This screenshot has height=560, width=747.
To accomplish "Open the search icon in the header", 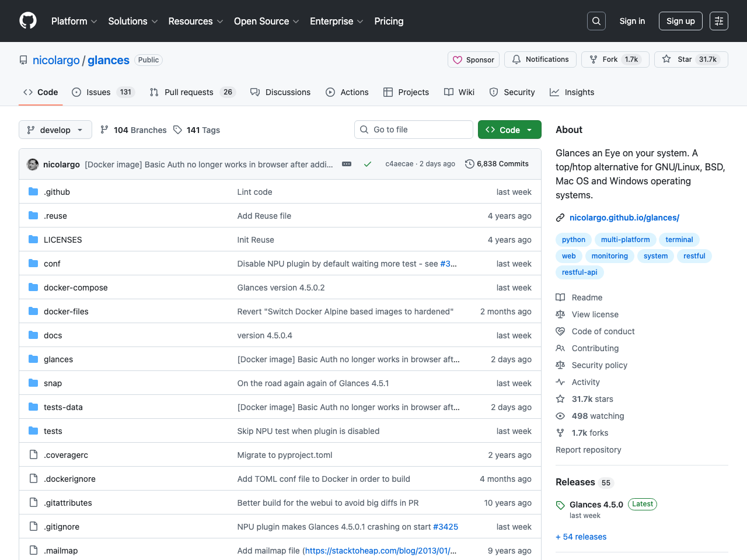I will point(596,20).
